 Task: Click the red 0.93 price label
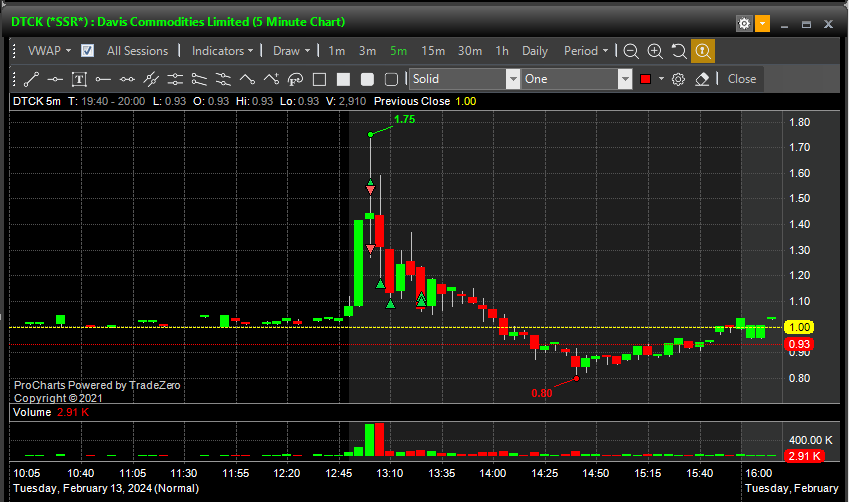click(x=799, y=344)
